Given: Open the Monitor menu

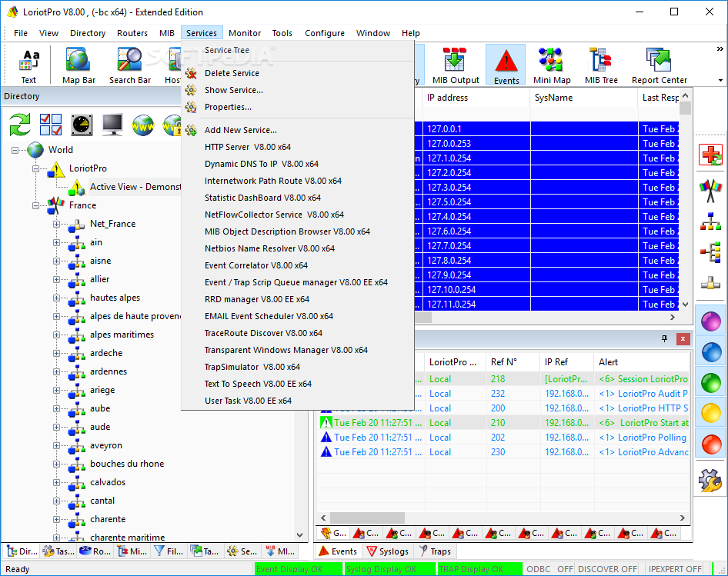Looking at the screenshot, I should (x=245, y=33).
